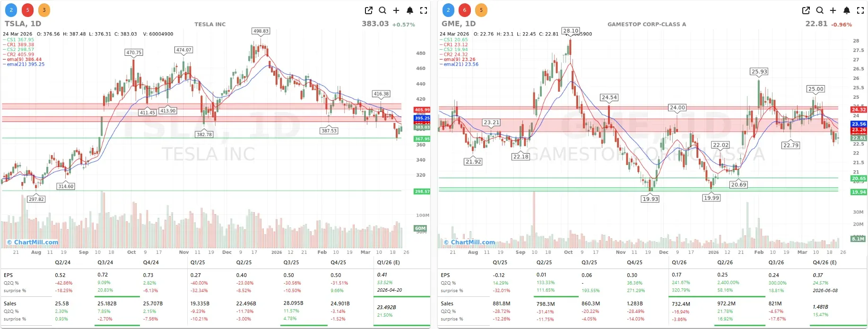Click TSLA CR2 405.99 legend entry
This screenshot has width=868, height=329.
click(18, 54)
